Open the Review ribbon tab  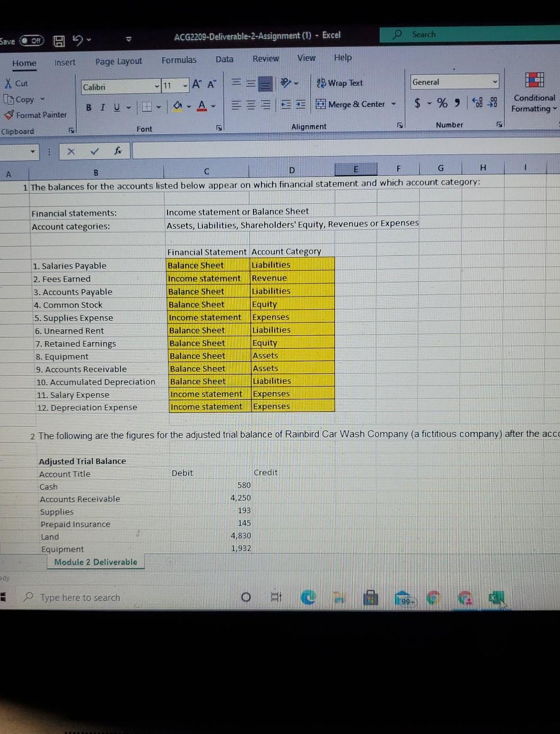(266, 59)
